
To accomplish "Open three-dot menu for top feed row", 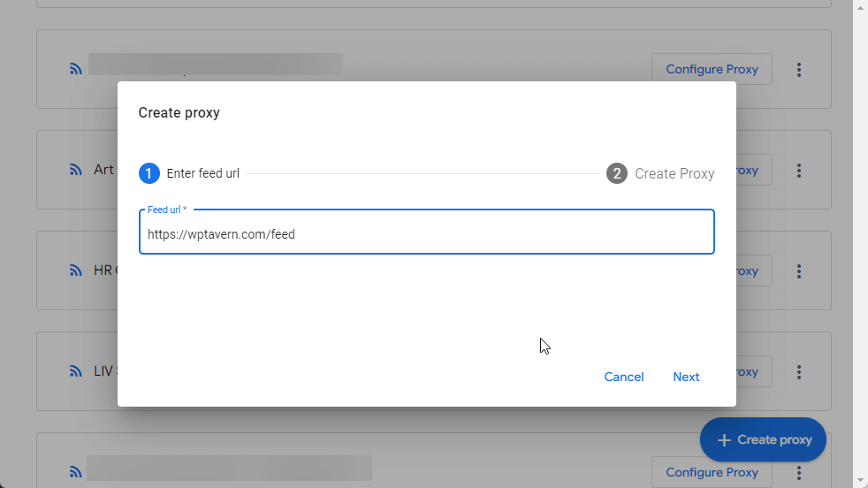I will point(799,69).
